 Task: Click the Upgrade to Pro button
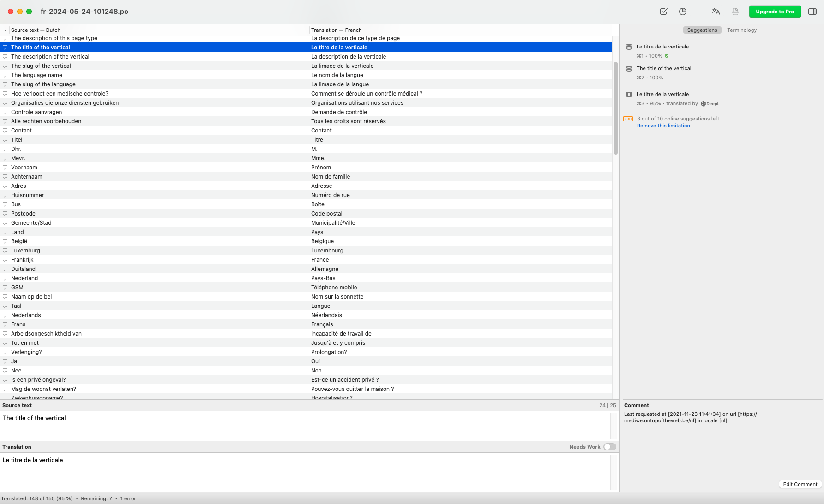pyautogui.click(x=775, y=12)
